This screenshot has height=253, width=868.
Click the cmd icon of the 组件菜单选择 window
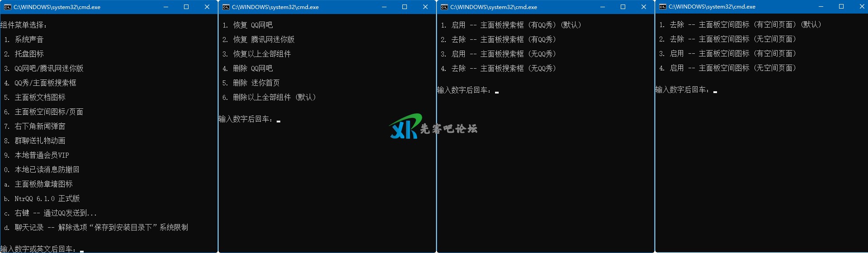pyautogui.click(x=7, y=7)
